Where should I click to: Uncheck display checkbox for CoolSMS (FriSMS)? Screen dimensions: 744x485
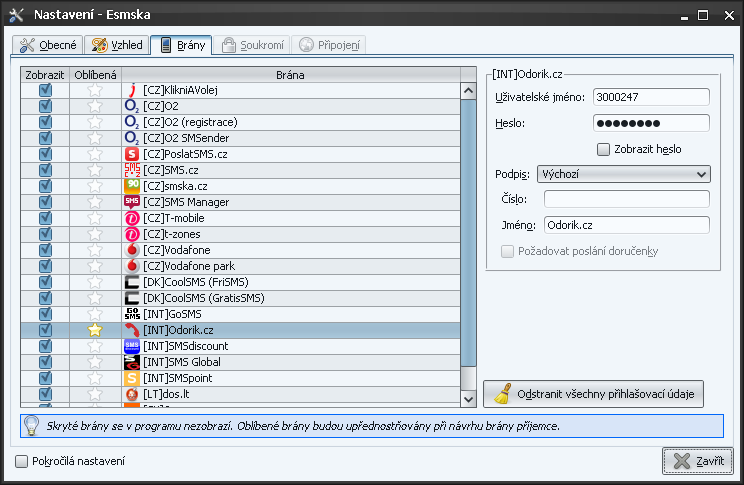(x=45, y=282)
